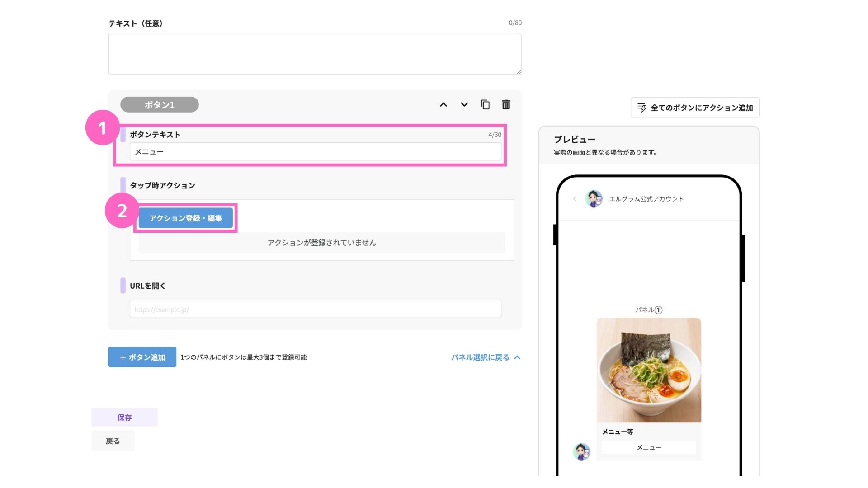Click the back chevron in phone preview header

pyautogui.click(x=575, y=199)
